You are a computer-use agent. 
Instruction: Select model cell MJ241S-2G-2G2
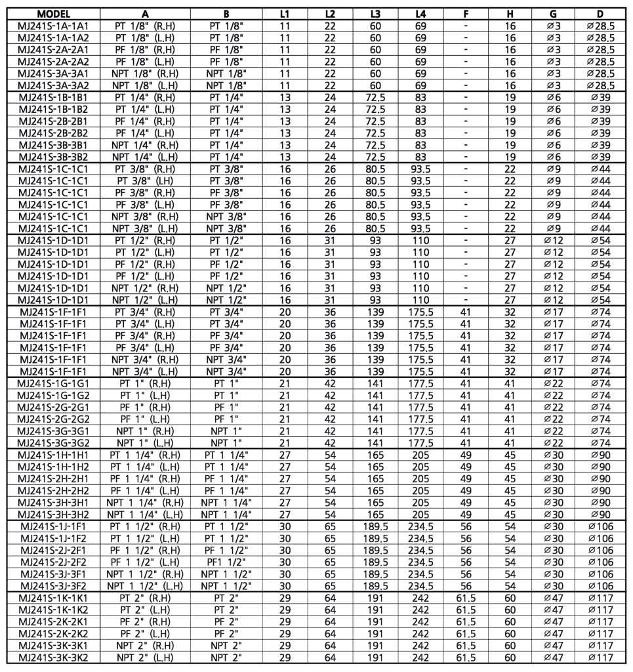[x=53, y=419]
